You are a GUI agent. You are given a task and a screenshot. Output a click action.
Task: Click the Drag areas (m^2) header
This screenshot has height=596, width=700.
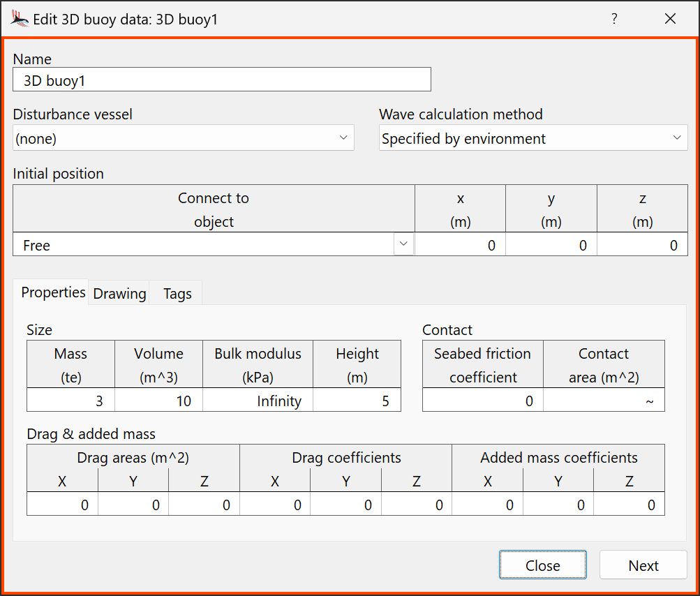click(133, 457)
